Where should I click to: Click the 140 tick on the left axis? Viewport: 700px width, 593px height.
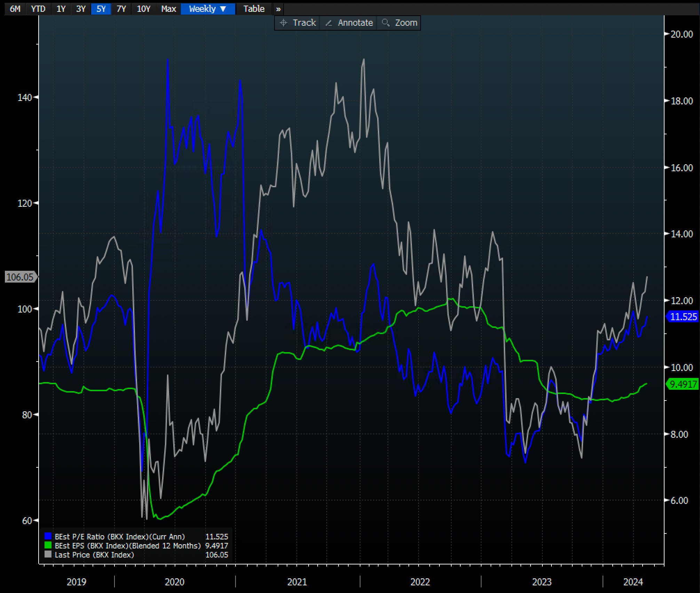point(25,97)
